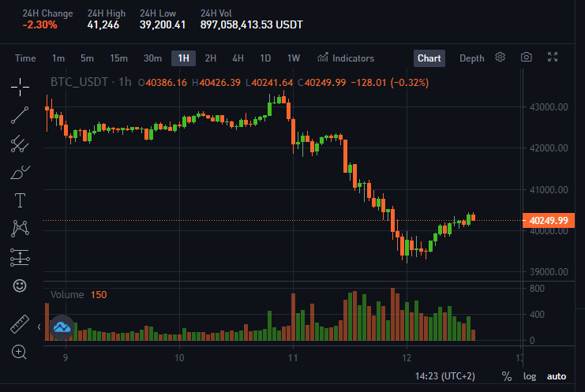
Task: Click the blue cloud chart logo button
Action: pyautogui.click(x=62, y=327)
